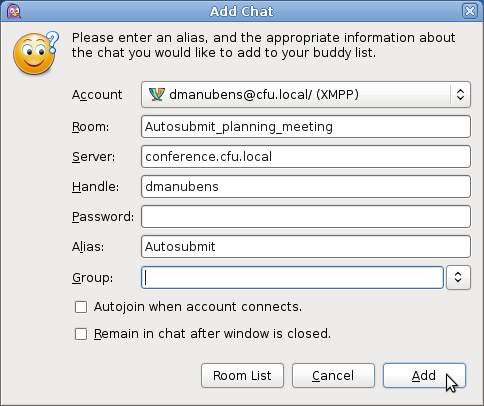Open the Account dropdown selector
Image resolution: width=484 pixels, height=406 pixels.
tap(460, 95)
